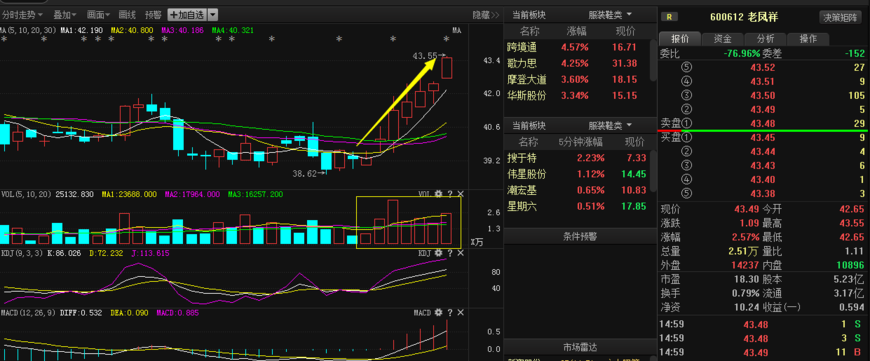The image size is (870, 361).
Task: Close the MACD indicator panel
Action: point(460,313)
